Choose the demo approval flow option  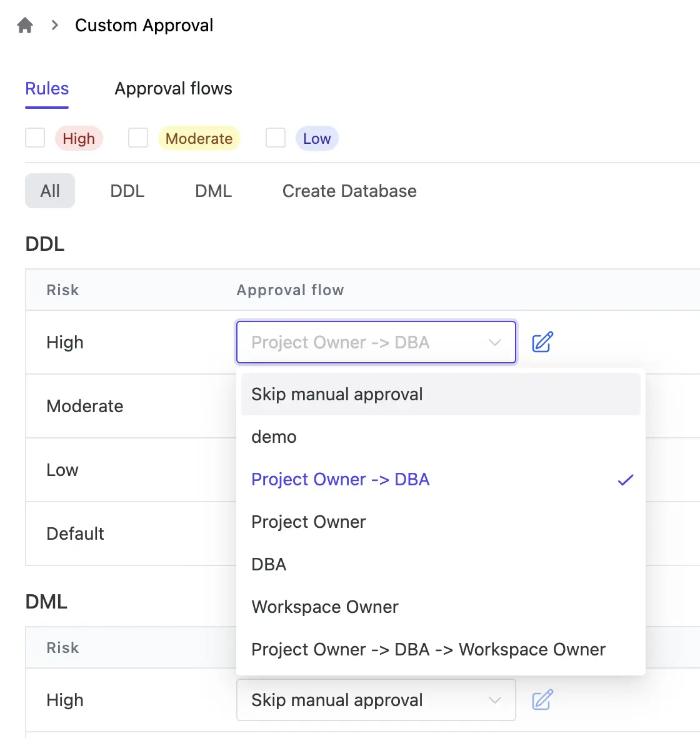[274, 437]
